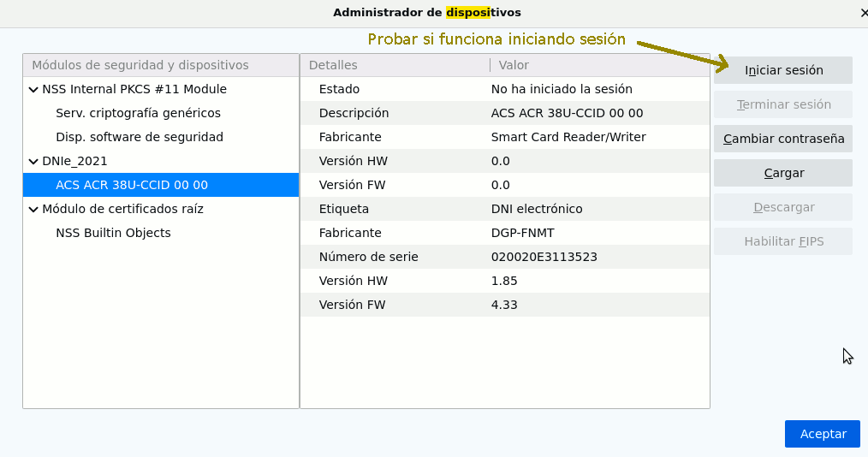Click 'No ha iniciado la sesión' value
Viewport: 868px width, 457px height.
[562, 89]
